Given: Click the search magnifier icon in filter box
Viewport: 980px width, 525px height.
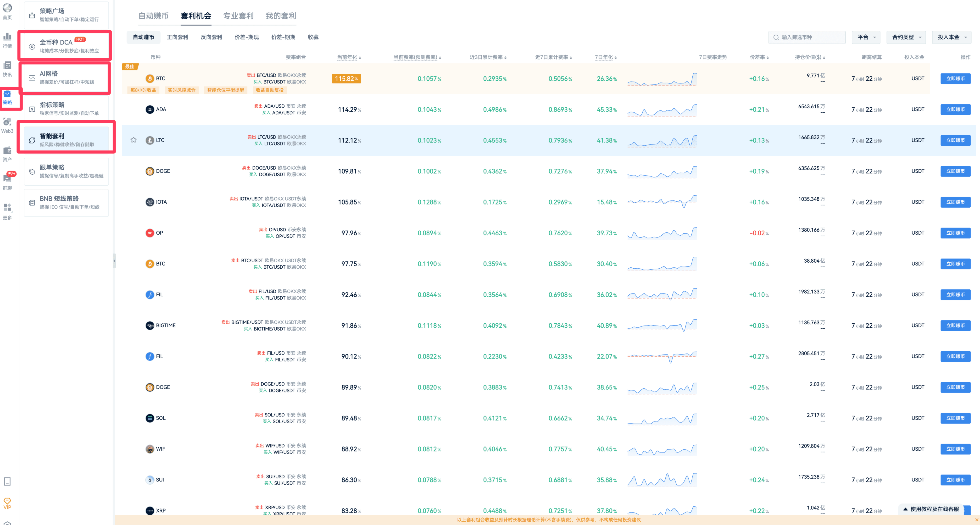Looking at the screenshot, I should click(776, 37).
